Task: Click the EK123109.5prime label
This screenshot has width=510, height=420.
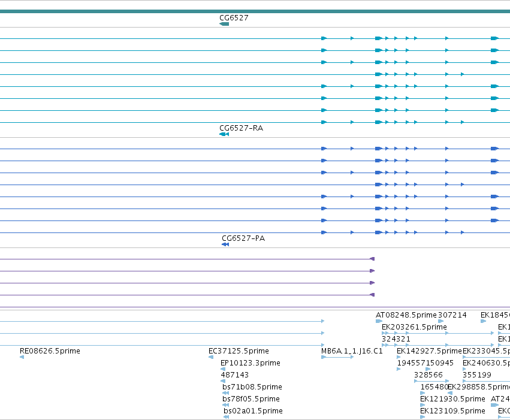Action: click(x=452, y=411)
